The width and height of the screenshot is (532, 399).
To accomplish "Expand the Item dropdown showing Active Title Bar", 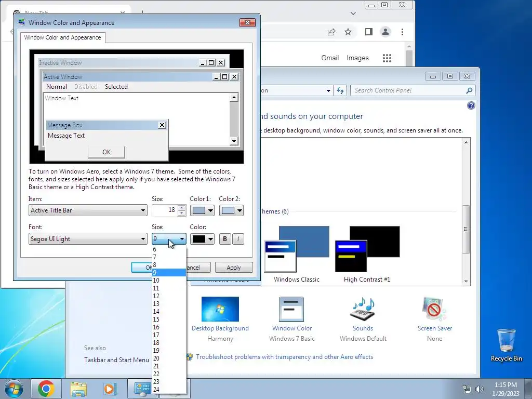I will [x=88, y=210].
